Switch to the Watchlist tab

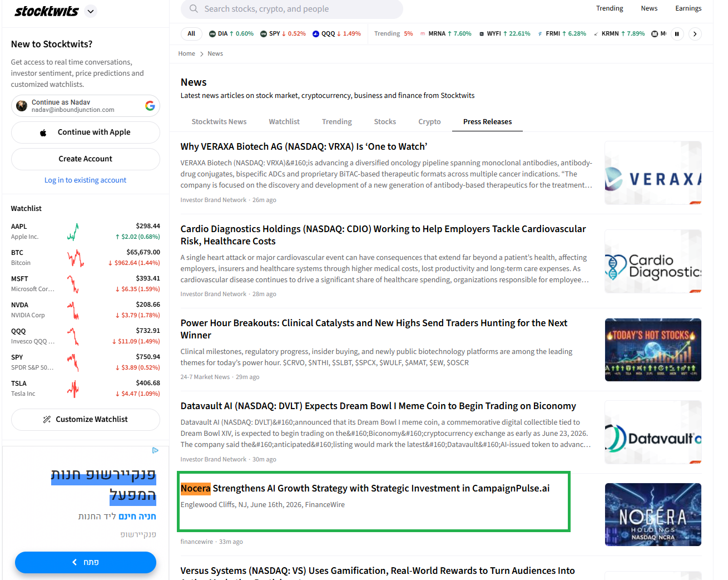pyautogui.click(x=284, y=122)
